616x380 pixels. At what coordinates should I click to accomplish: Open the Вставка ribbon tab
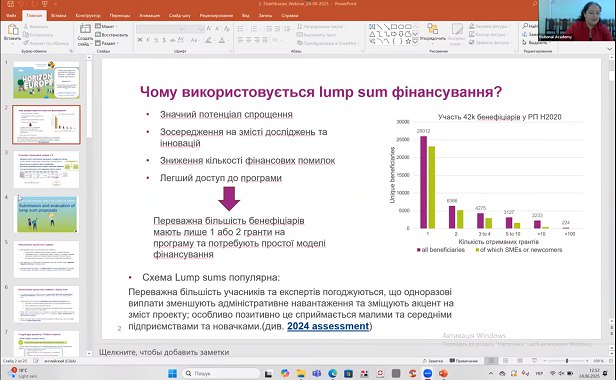tap(59, 16)
